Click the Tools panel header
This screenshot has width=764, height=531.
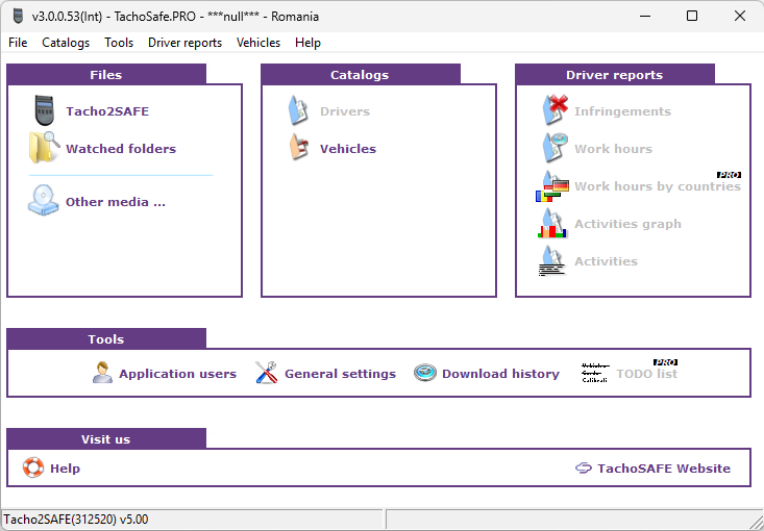(x=106, y=339)
